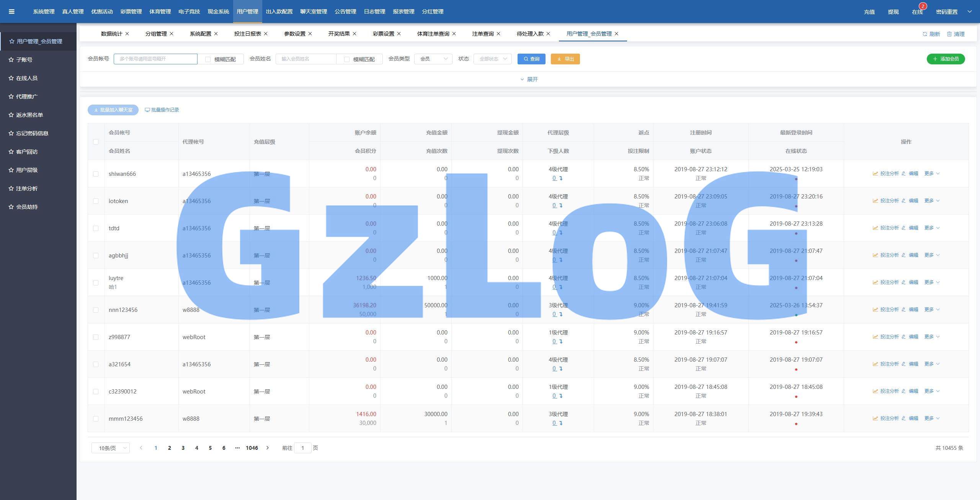Click the blue 查询 button

(531, 59)
